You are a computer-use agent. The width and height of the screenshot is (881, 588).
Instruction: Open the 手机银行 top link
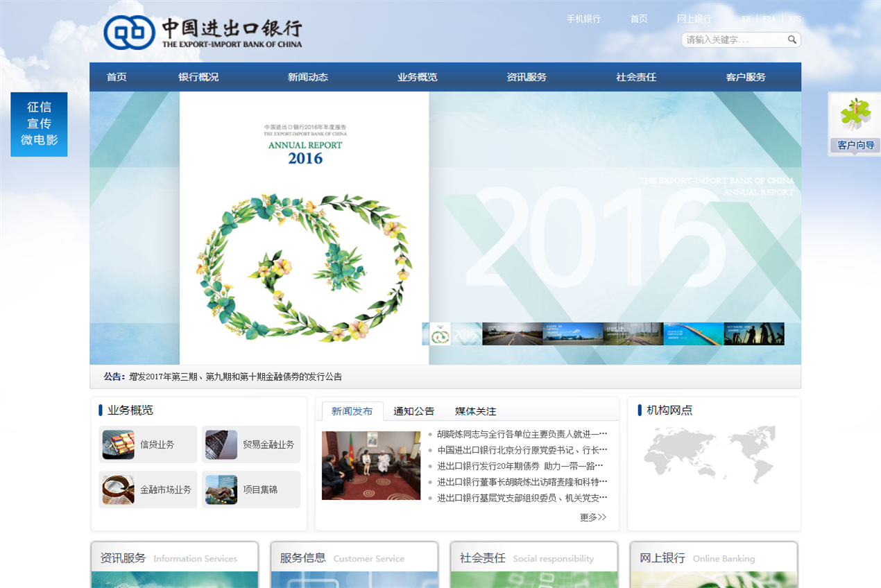click(x=583, y=19)
